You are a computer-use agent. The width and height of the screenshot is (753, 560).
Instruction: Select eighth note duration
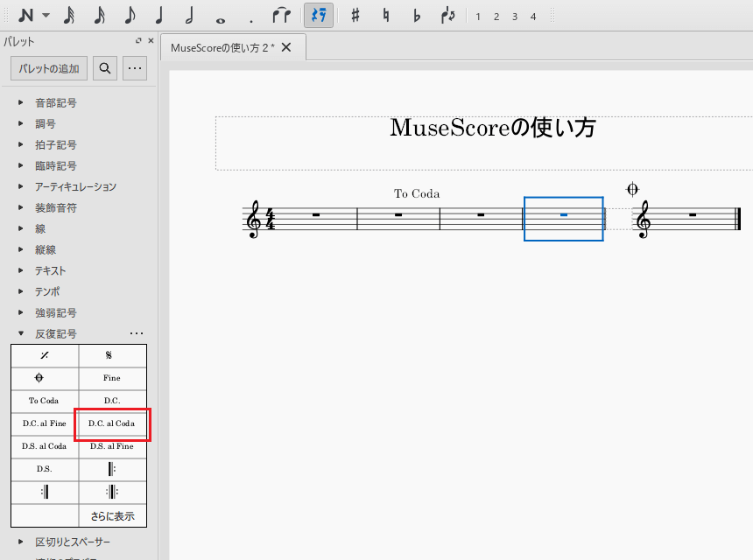[130, 16]
